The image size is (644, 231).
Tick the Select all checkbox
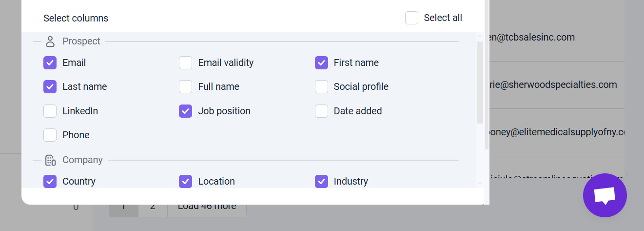411,18
